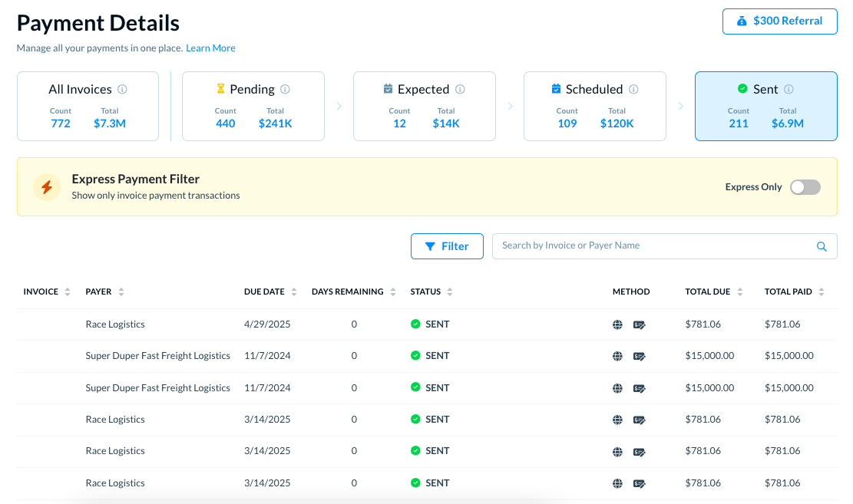Image resolution: width=853 pixels, height=504 pixels.
Task: Click the search magnifier icon
Action: tap(822, 246)
